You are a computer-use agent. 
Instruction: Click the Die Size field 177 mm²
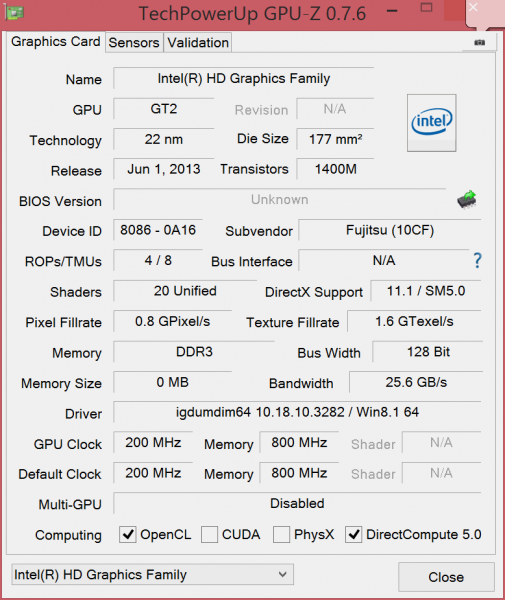tap(335, 139)
